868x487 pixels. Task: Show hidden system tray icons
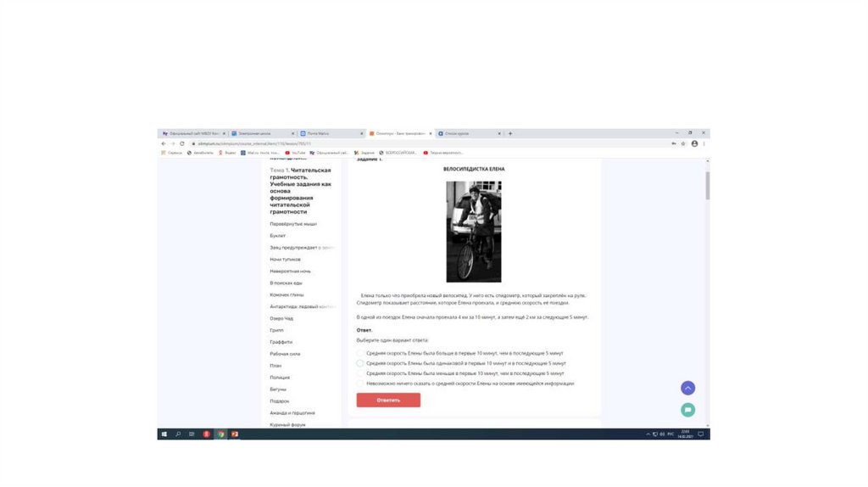(x=648, y=434)
